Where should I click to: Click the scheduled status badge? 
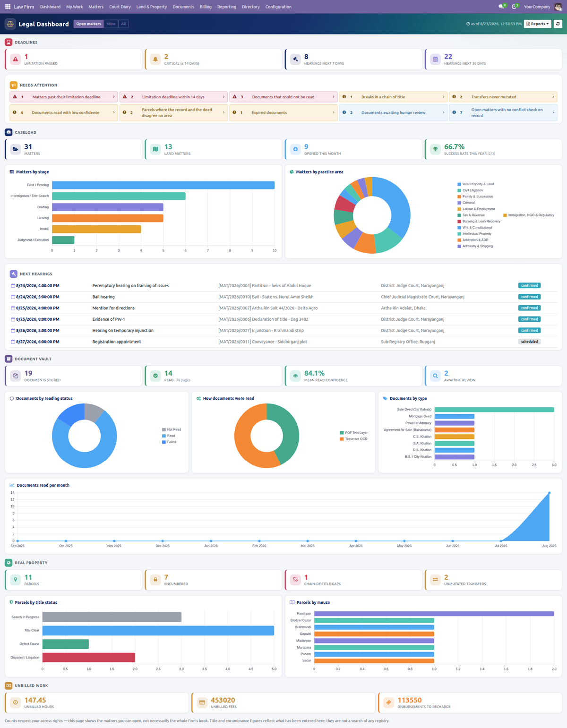click(529, 342)
